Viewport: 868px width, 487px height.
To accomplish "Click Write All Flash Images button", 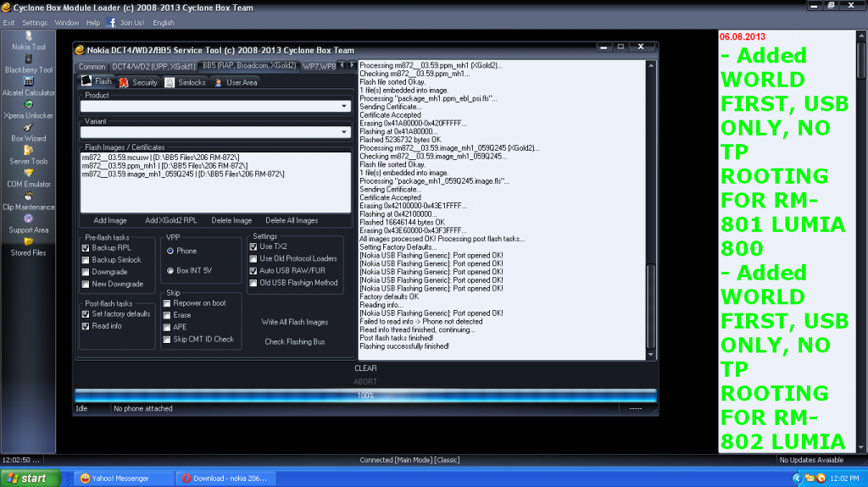I will (295, 322).
